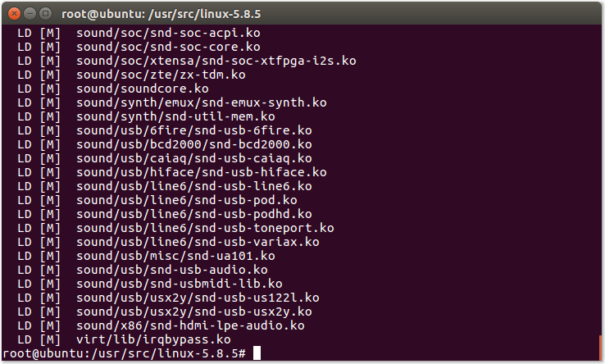Click the soundcore.ko output line
605x364 pixels.
tap(142, 89)
